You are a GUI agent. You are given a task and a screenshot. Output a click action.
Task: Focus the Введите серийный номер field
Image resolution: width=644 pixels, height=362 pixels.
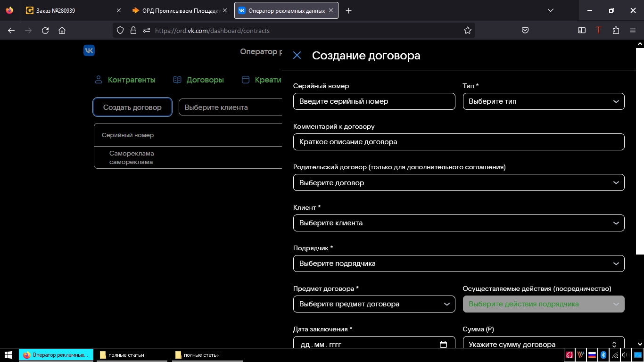(x=374, y=101)
